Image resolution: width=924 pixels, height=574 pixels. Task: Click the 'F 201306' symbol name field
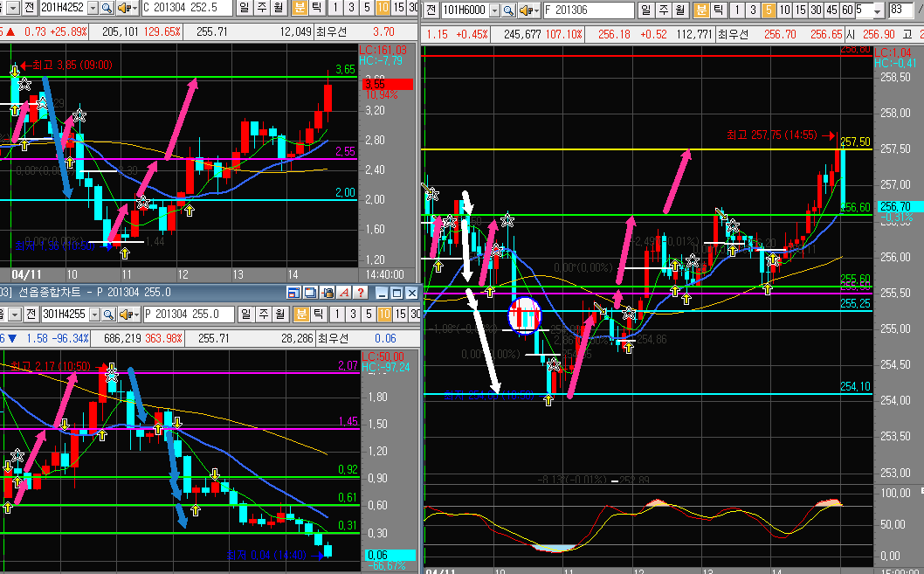click(588, 10)
